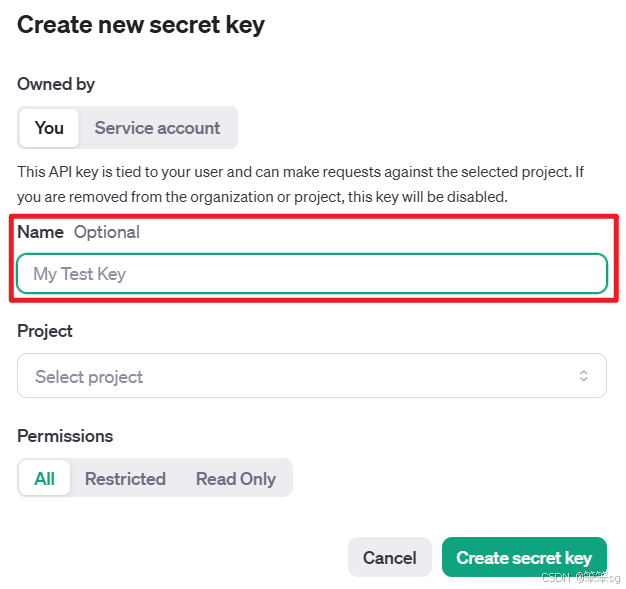Set permissions to Restricted
This screenshot has height=589, width=626.
(125, 479)
